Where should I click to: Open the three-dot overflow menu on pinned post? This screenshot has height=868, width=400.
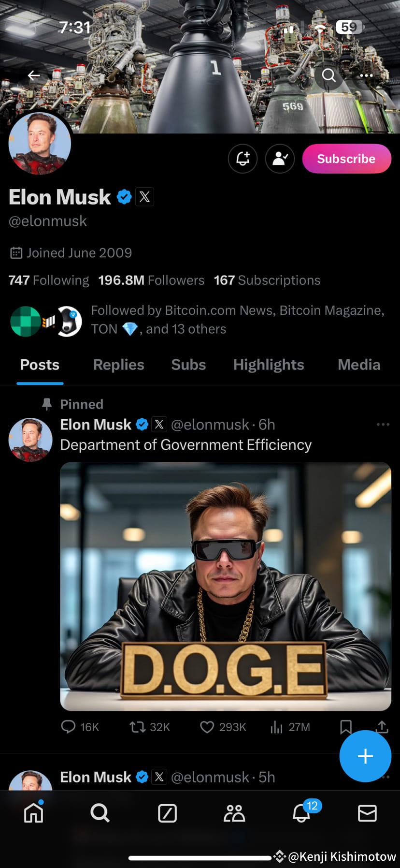tap(383, 424)
